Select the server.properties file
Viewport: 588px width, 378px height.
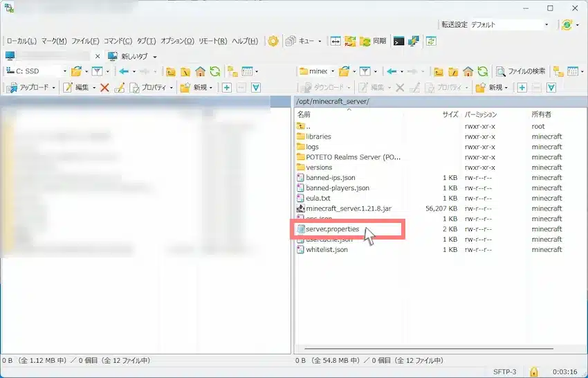click(x=332, y=229)
